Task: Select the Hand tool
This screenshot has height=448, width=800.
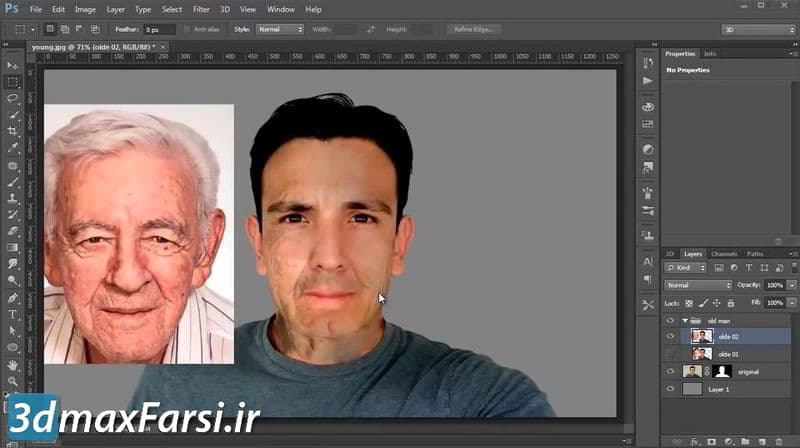Action: click(13, 365)
